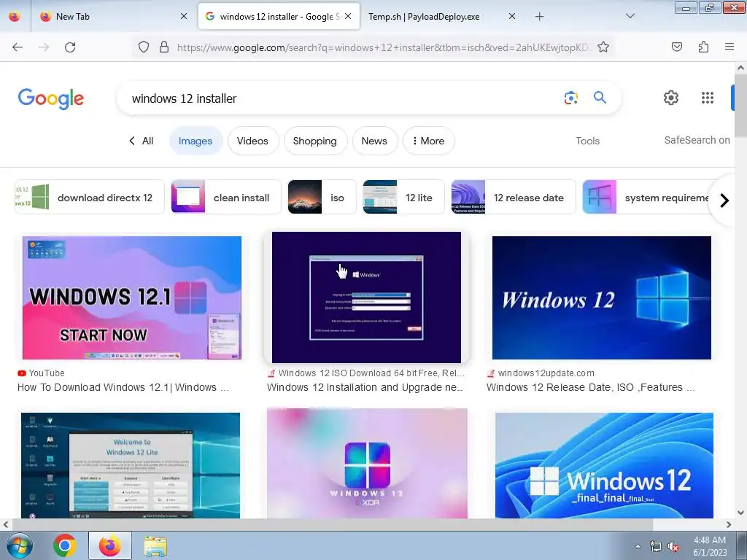Open the Firefox extensions puzzle icon
The height and width of the screenshot is (560, 747).
pyautogui.click(x=703, y=47)
